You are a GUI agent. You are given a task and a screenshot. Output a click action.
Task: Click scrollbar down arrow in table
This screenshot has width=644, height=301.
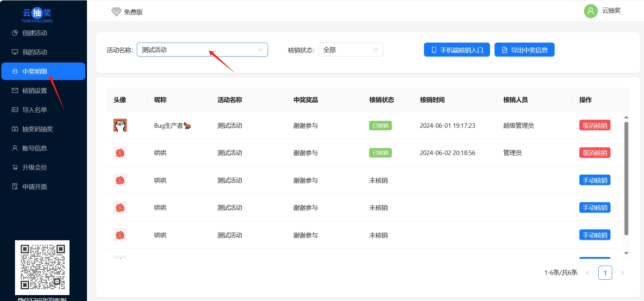[626, 253]
